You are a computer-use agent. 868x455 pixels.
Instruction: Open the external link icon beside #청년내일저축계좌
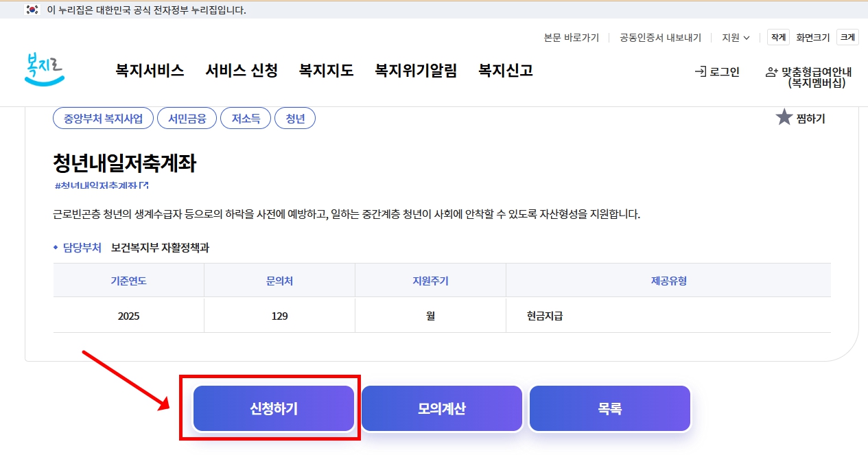(x=144, y=185)
